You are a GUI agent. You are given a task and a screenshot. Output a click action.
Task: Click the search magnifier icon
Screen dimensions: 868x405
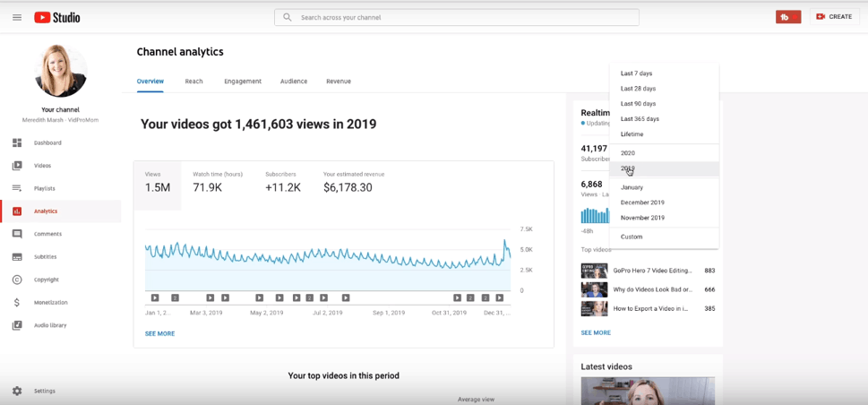pyautogui.click(x=288, y=17)
